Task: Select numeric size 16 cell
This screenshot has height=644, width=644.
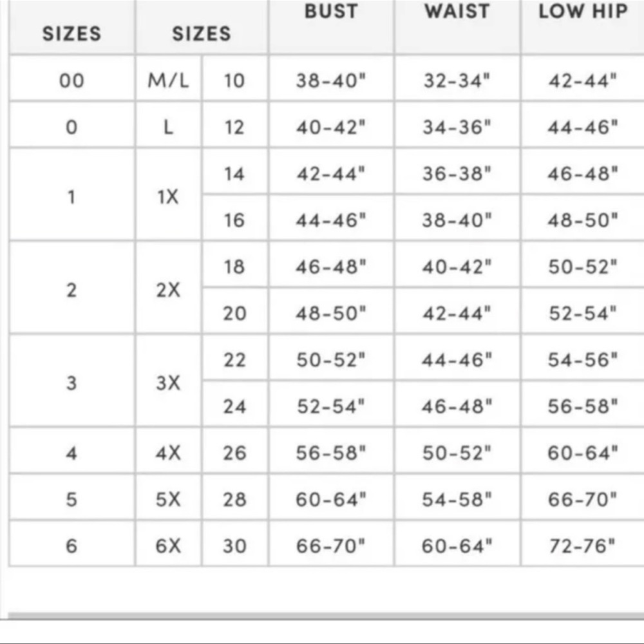Action: tap(234, 220)
